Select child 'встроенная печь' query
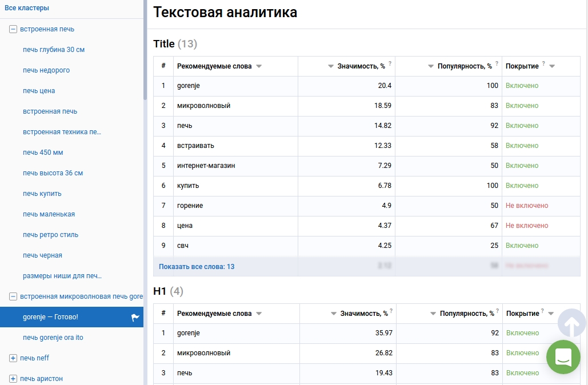Viewport: 588px width, 385px height. pyautogui.click(x=50, y=111)
